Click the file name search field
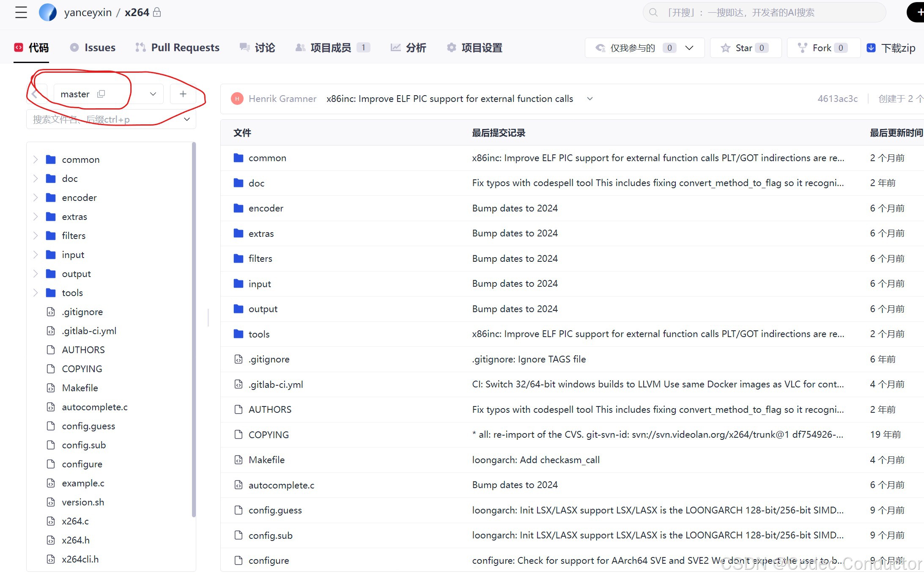 106,120
